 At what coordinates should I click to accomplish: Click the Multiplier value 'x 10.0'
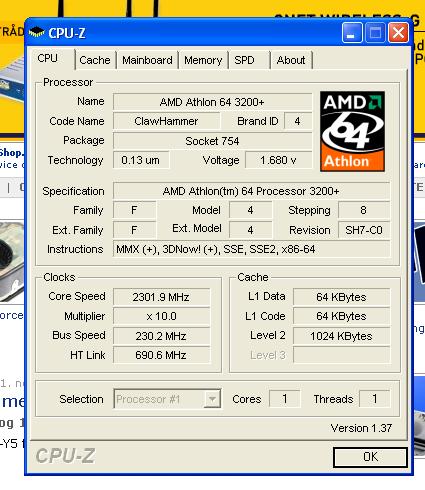161,316
